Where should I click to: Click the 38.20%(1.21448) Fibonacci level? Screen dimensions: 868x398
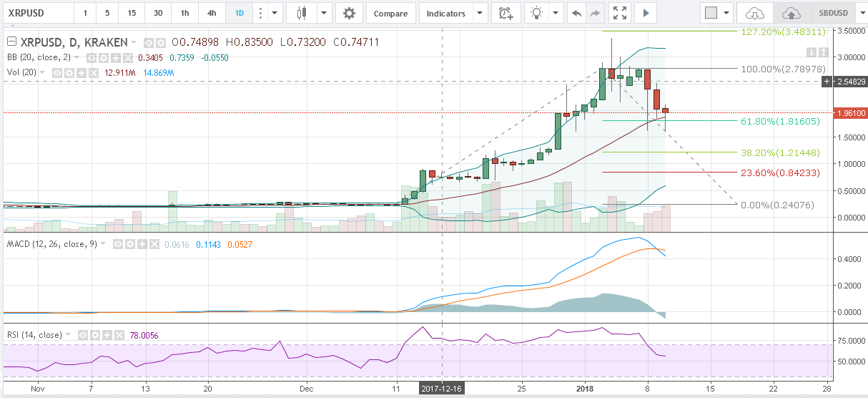point(779,152)
